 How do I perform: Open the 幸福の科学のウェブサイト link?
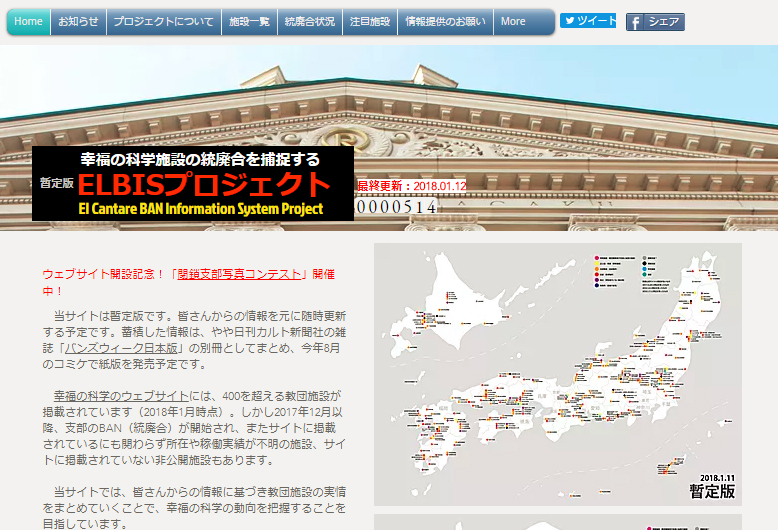coord(121,396)
